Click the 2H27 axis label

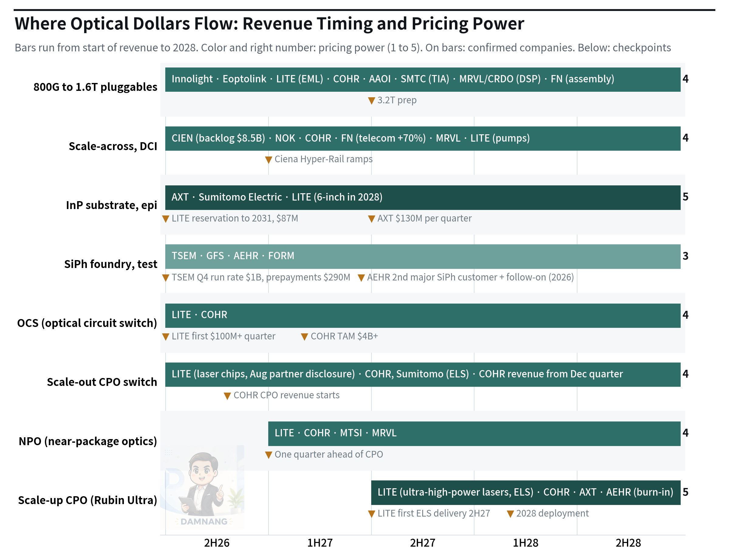click(x=423, y=543)
